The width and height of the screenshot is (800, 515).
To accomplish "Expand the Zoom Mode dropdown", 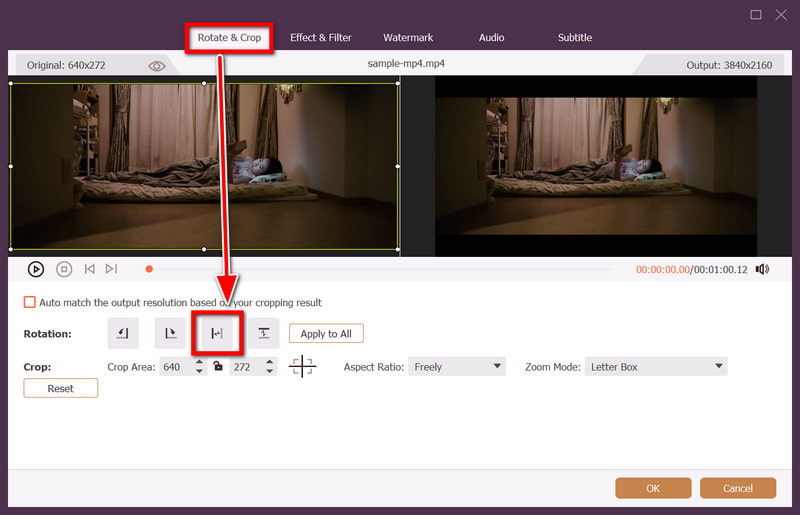I will [x=656, y=367].
